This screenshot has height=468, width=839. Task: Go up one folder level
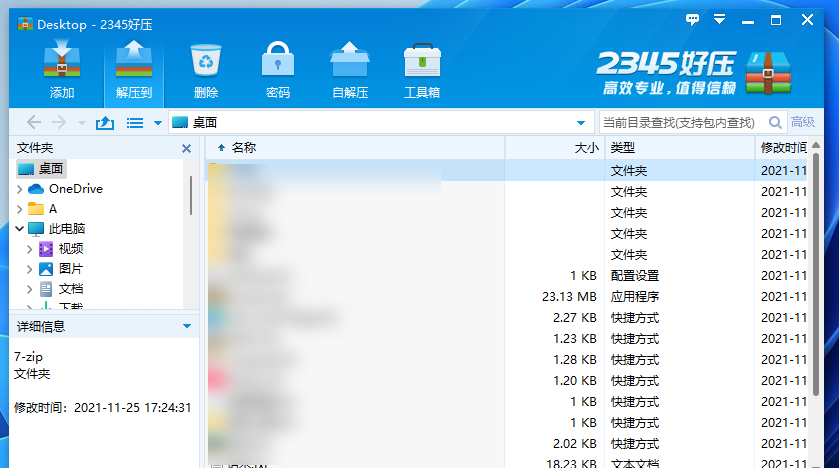pos(105,123)
